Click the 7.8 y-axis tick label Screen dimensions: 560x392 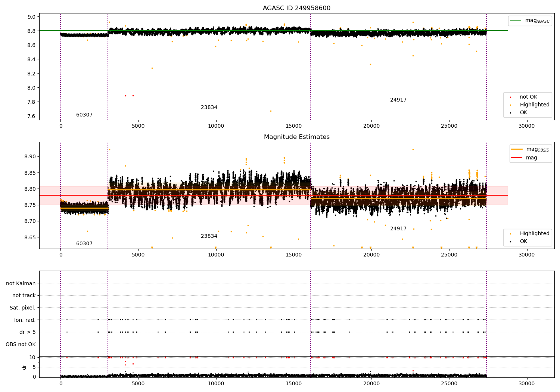[x=31, y=102]
